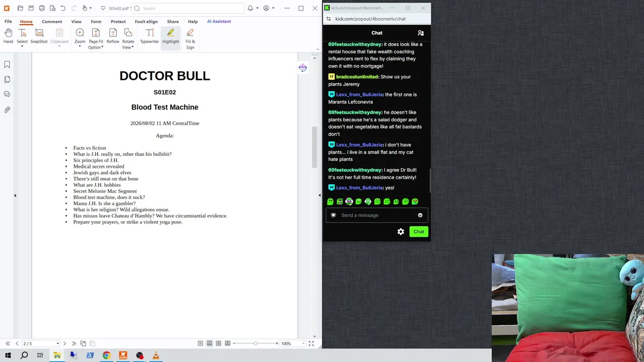
Task: Click 69feetsuckwithsydney on the Dr Bull message
Action: [x=355, y=170]
